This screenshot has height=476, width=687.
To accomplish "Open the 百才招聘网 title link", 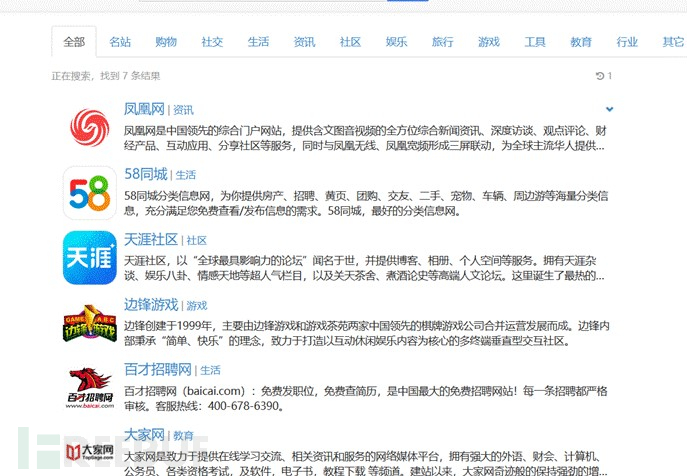I will coord(158,369).
